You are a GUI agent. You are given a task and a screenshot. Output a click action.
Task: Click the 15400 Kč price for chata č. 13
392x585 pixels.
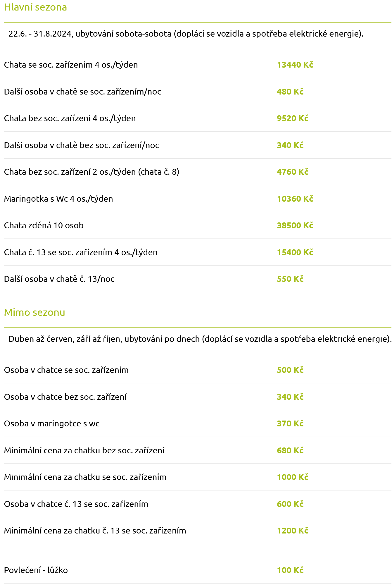pos(295,252)
